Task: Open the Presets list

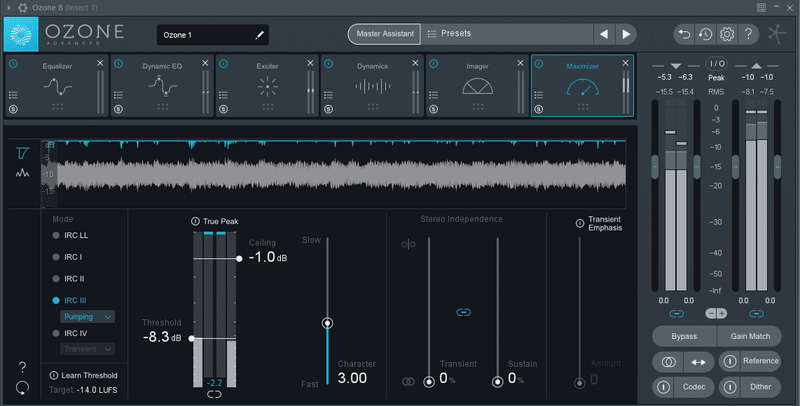Action: click(x=449, y=34)
